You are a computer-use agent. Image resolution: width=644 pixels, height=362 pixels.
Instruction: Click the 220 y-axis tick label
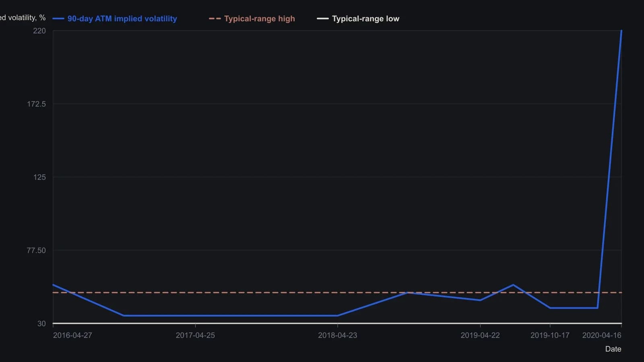point(39,31)
